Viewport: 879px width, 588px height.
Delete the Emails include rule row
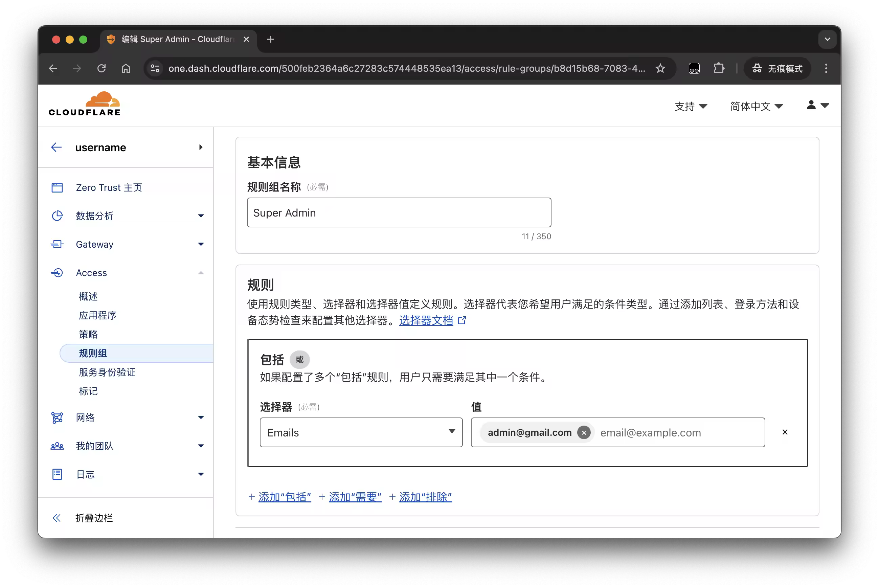point(785,432)
